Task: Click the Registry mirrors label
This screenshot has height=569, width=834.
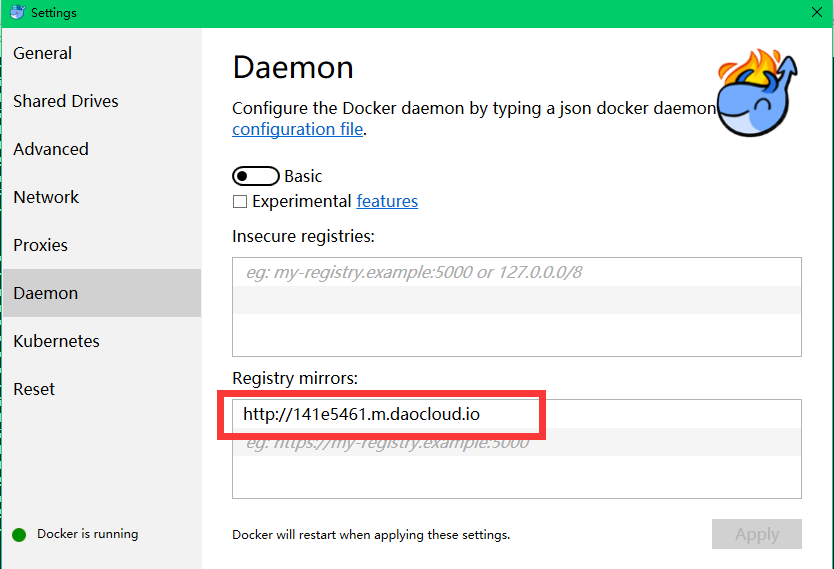Action: [x=295, y=378]
